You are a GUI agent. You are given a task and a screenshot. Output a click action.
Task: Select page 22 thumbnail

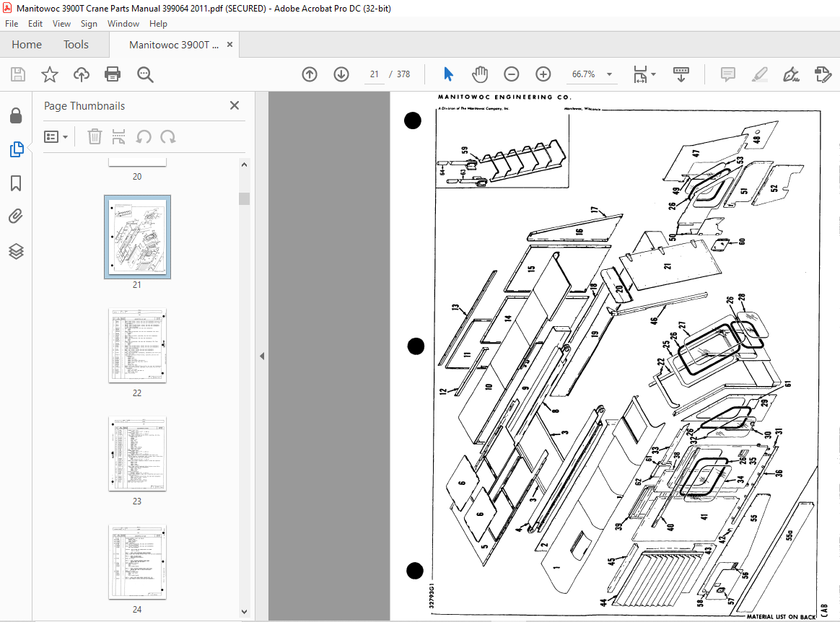pyautogui.click(x=137, y=346)
